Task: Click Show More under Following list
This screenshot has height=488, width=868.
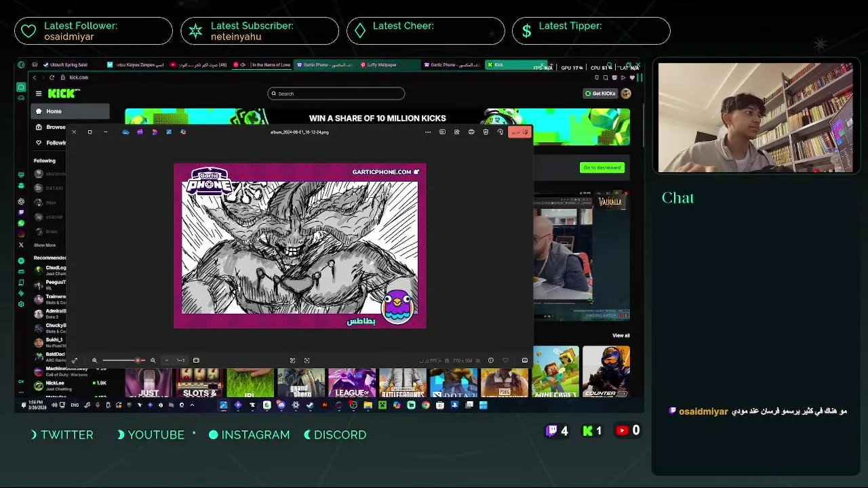Action: (45, 245)
